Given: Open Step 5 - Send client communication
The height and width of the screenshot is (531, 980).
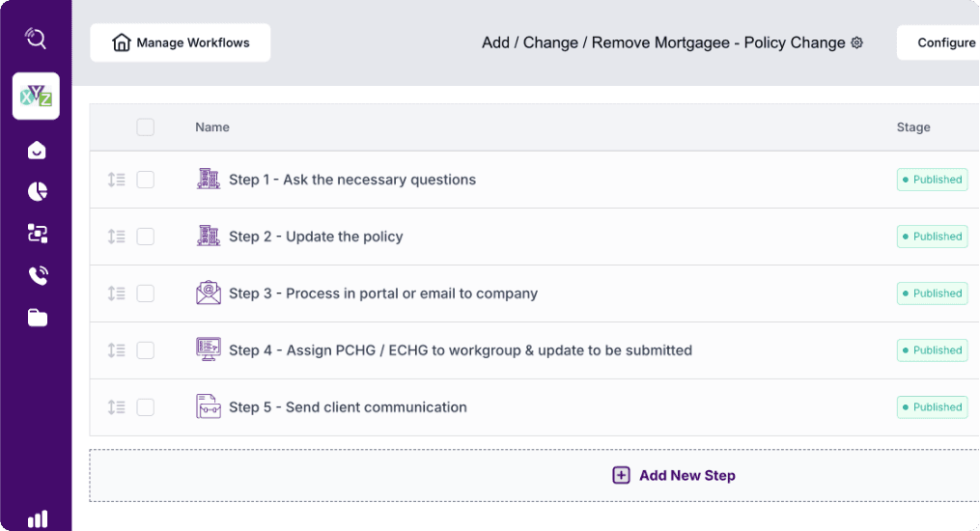Looking at the screenshot, I should (348, 407).
